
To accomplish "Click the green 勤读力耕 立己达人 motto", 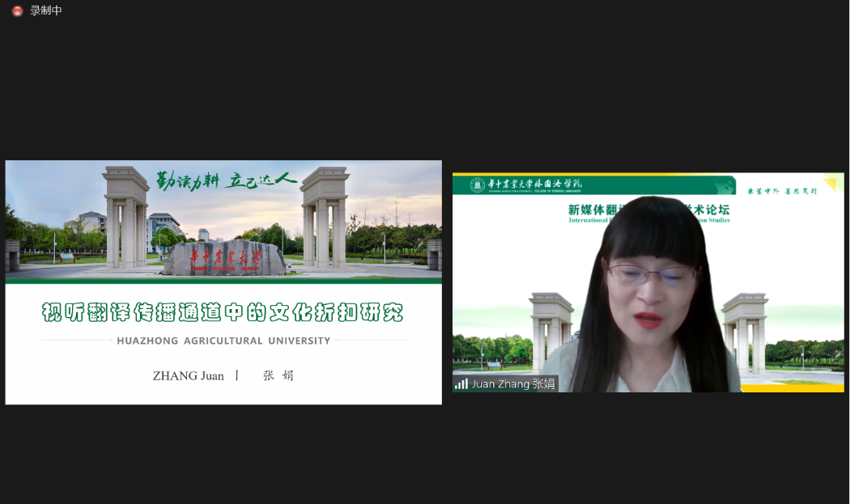I will pyautogui.click(x=227, y=179).
